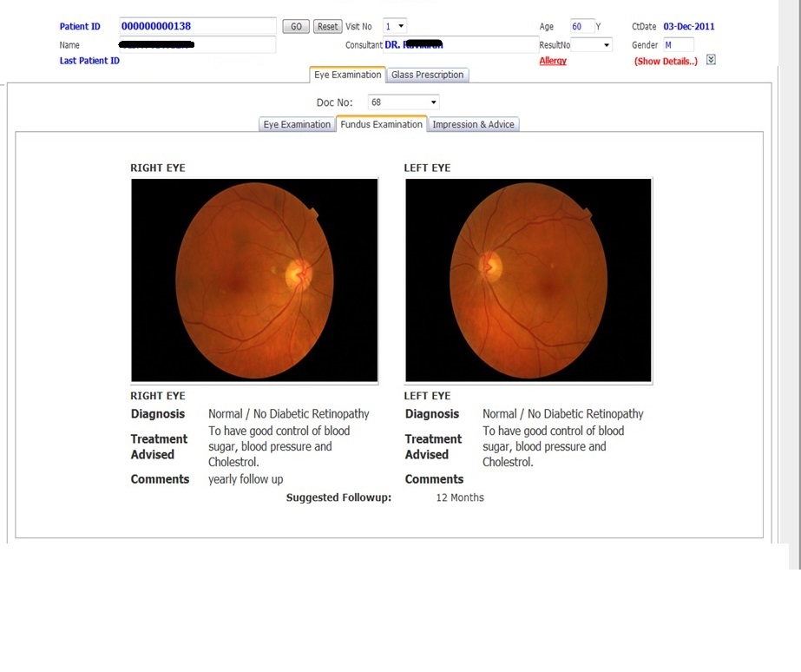Open the Impression & Advice tab
The image size is (801, 672).
(x=474, y=124)
